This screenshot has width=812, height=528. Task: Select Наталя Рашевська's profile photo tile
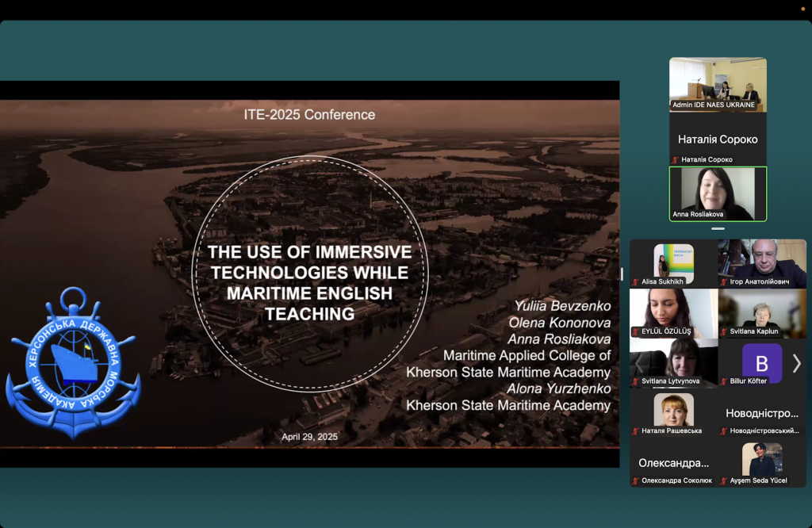pyautogui.click(x=674, y=412)
